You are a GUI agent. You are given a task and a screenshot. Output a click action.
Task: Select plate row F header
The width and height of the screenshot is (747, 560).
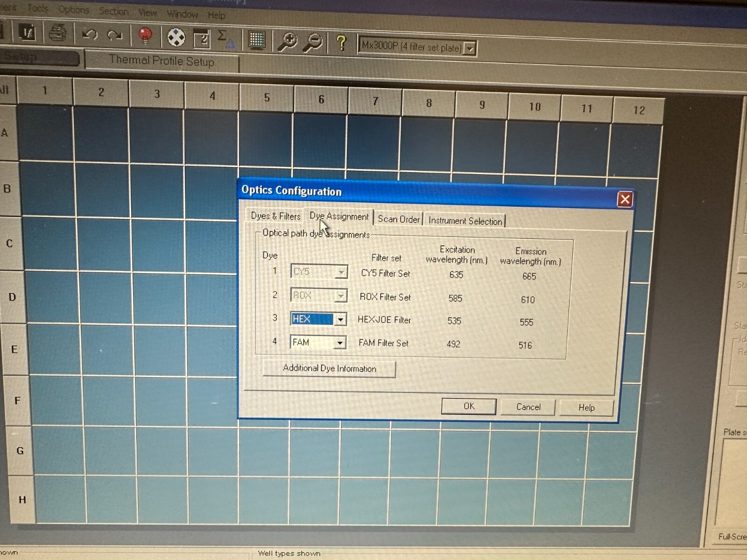tap(17, 401)
